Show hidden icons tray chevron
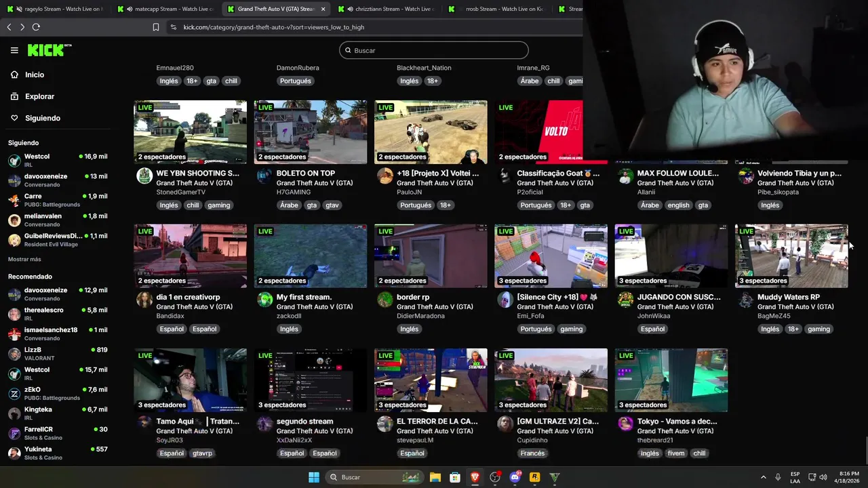Viewport: 868px width, 488px height. click(x=763, y=477)
